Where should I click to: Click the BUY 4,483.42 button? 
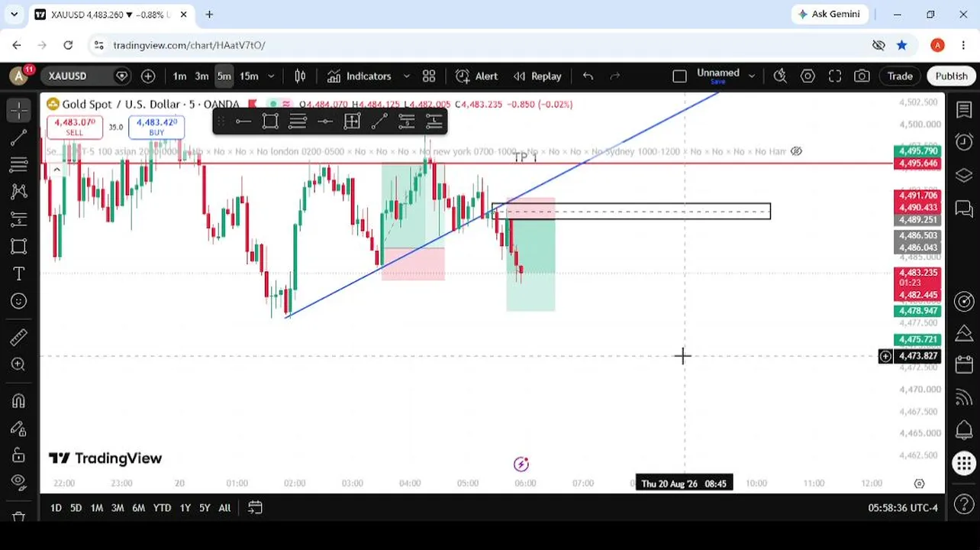[156, 128]
